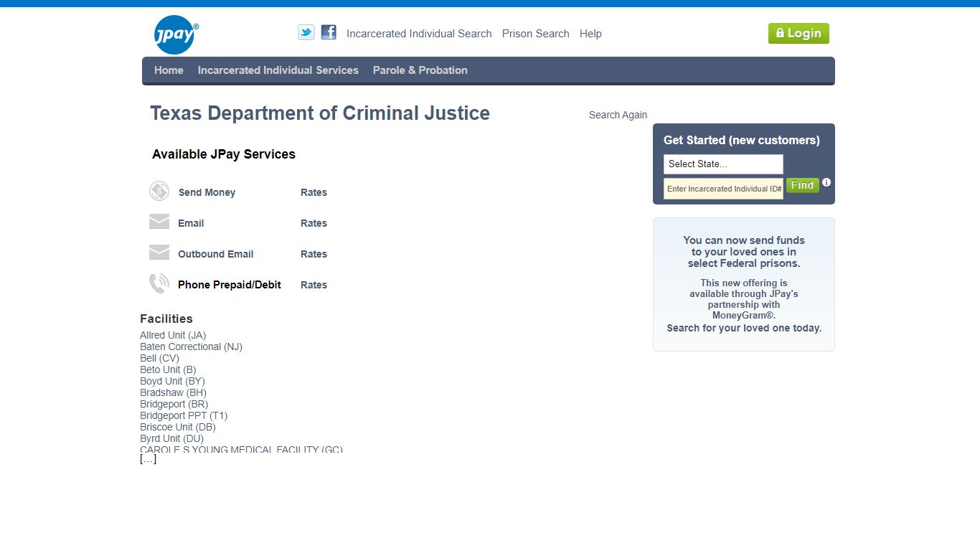
Task: Click the Available JPay Services heading
Action: tap(224, 154)
